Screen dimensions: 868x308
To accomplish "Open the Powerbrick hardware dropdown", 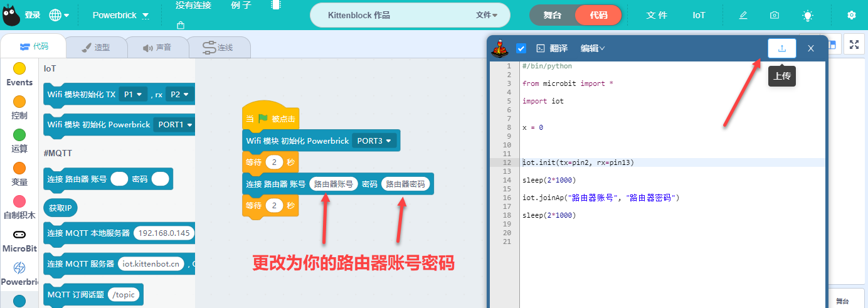I will 120,15.
